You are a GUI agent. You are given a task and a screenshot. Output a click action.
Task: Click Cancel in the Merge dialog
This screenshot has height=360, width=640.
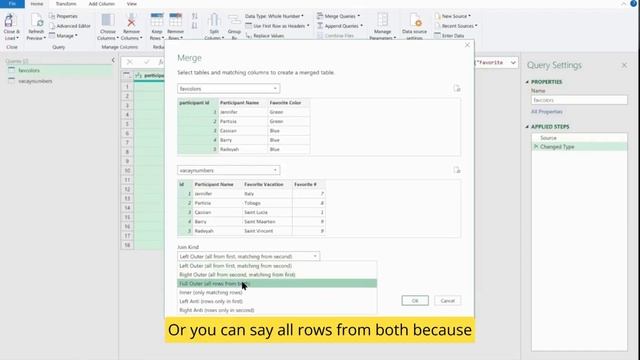[x=448, y=301]
